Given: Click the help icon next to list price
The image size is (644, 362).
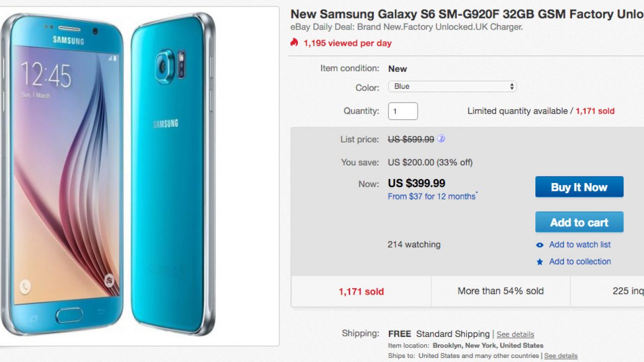Looking at the screenshot, I should (x=441, y=139).
